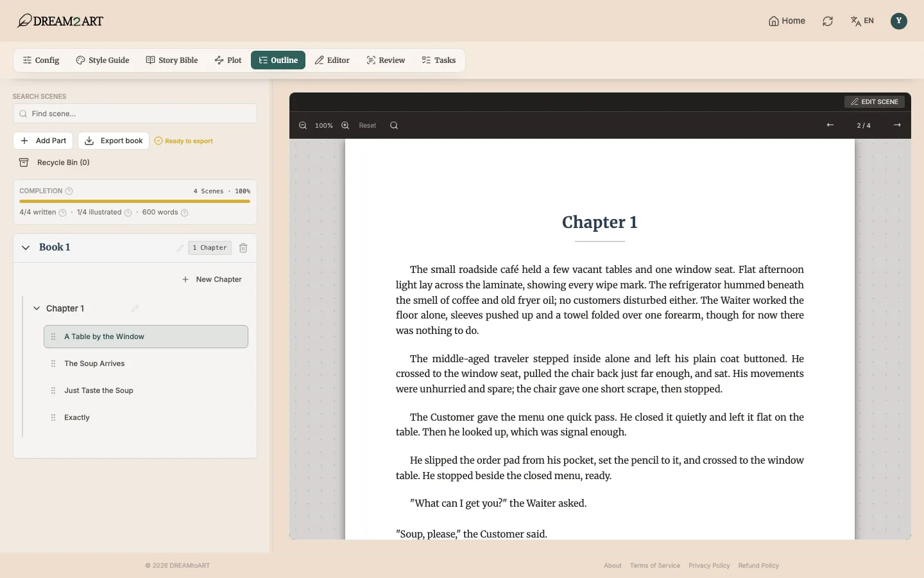Reset the preview zoom

tap(368, 125)
